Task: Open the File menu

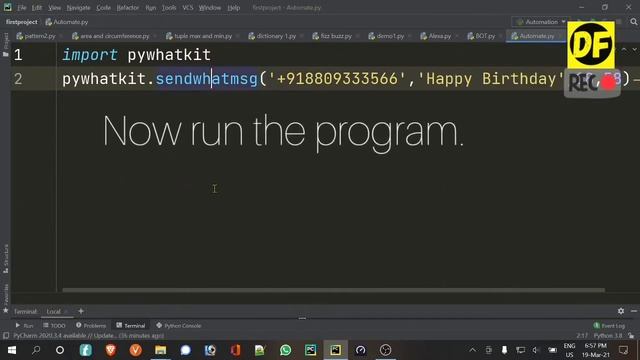Action: [22, 7]
